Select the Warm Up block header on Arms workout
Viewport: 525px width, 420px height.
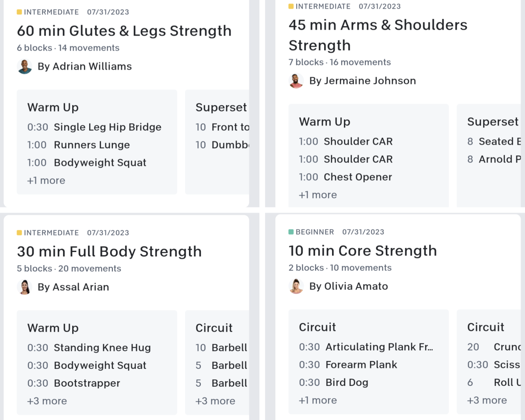pyautogui.click(x=324, y=122)
